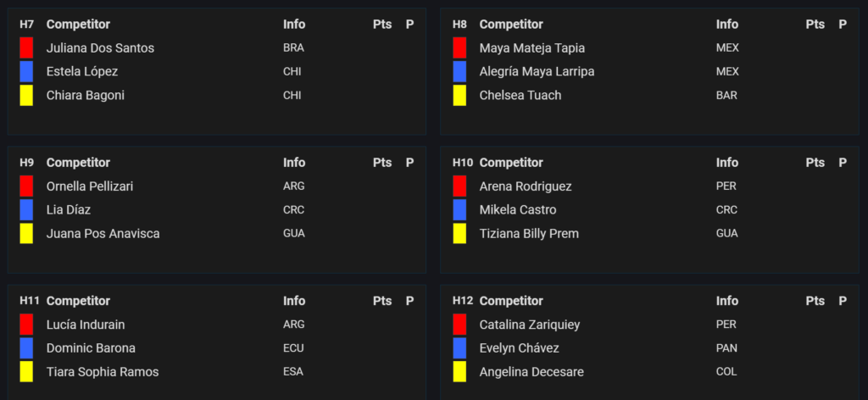Click the Pts column header in H8
Viewport: 868px width, 400px height.
(815, 25)
